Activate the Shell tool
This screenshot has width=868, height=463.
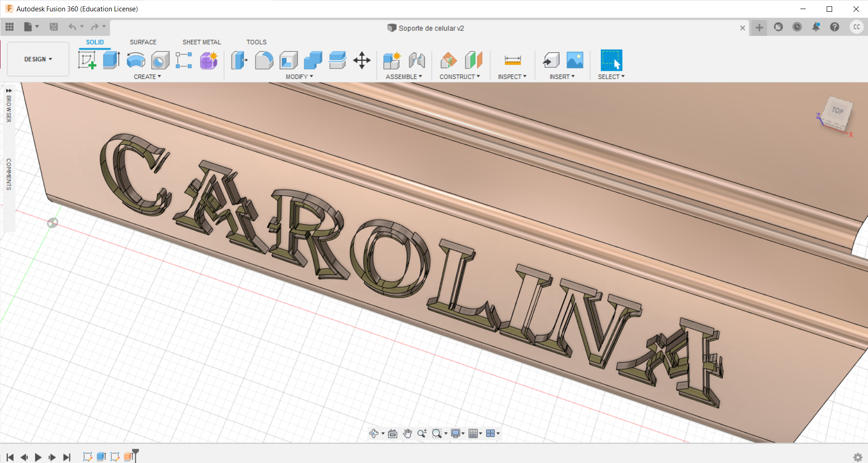click(288, 60)
